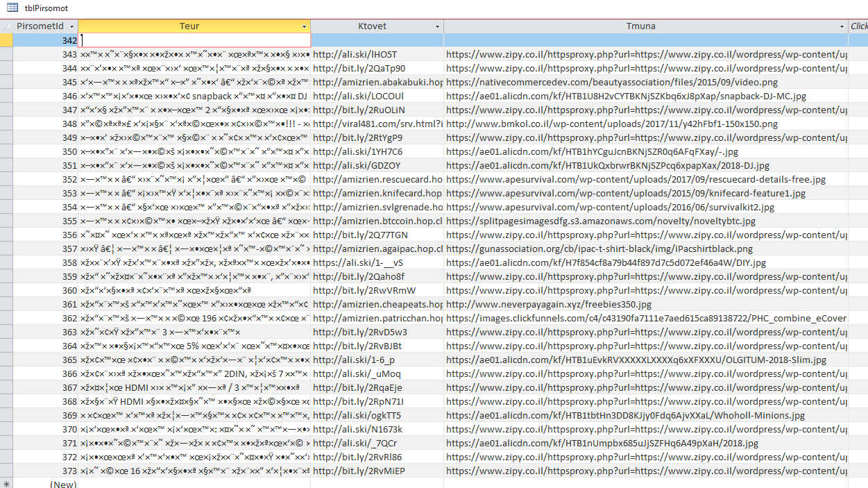Click the Ktovet cell http://ali.ski/1-6_p
Screen dimensions: 868x488
[377, 360]
